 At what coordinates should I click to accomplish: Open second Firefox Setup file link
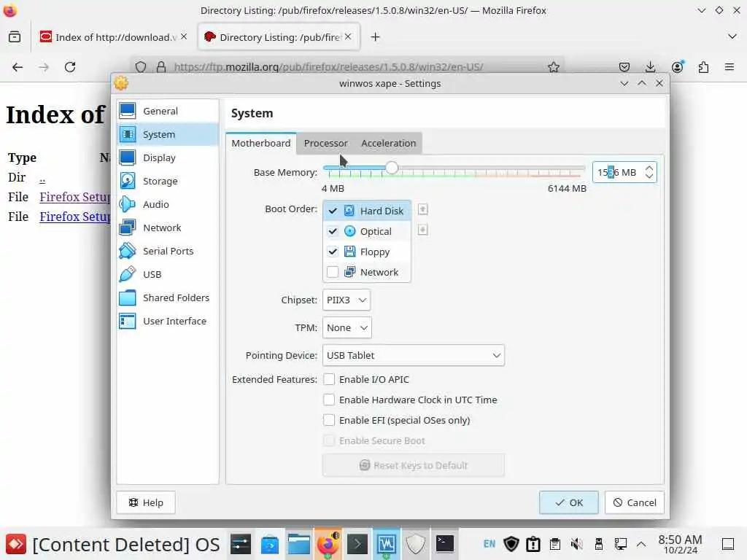(75, 216)
